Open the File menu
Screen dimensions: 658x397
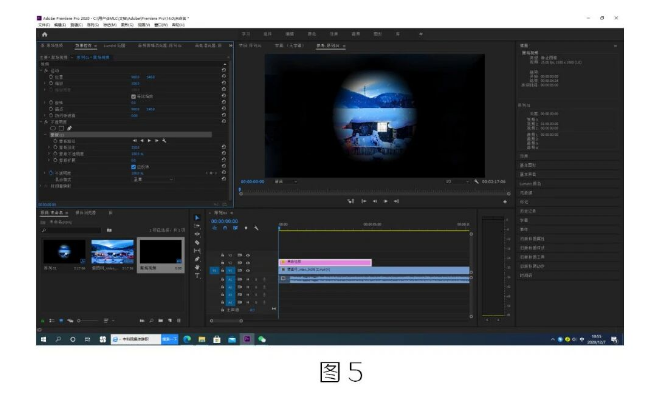tap(44, 25)
